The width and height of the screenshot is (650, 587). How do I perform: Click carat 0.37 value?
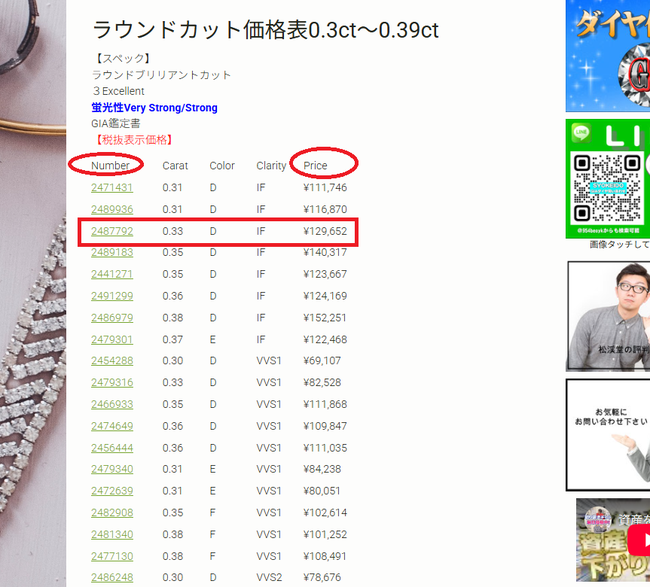[172, 340]
